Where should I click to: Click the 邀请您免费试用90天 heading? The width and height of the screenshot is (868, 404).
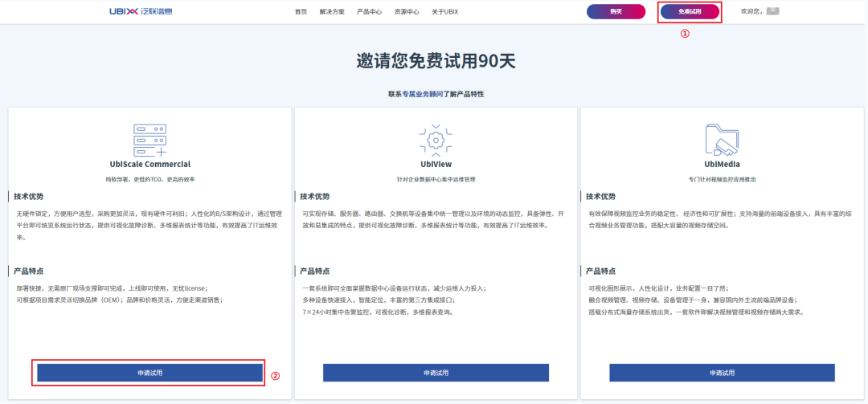[x=436, y=61]
